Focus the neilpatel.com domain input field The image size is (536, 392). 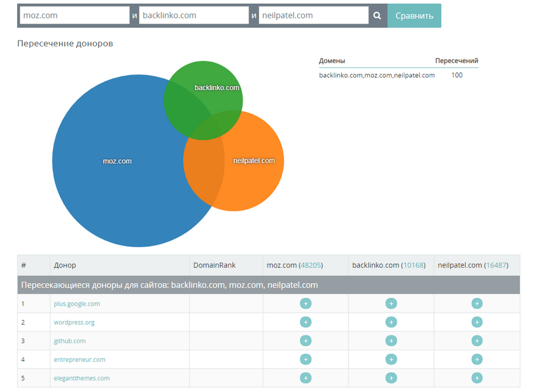(313, 15)
